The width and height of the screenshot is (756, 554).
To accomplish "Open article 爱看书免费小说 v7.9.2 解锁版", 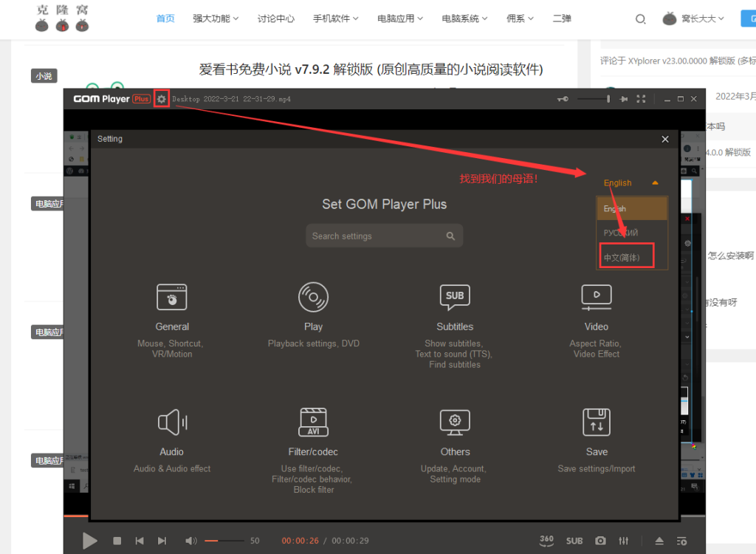I will [371, 69].
